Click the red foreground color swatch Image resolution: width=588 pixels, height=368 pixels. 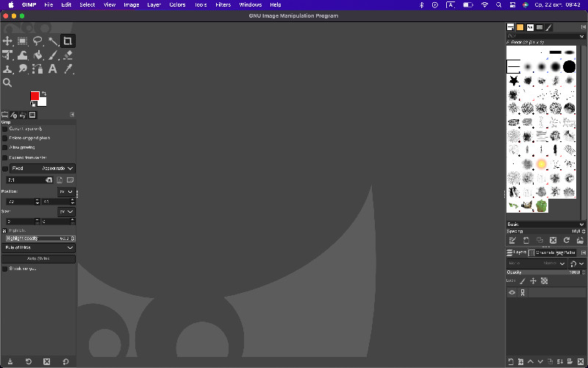click(x=35, y=96)
